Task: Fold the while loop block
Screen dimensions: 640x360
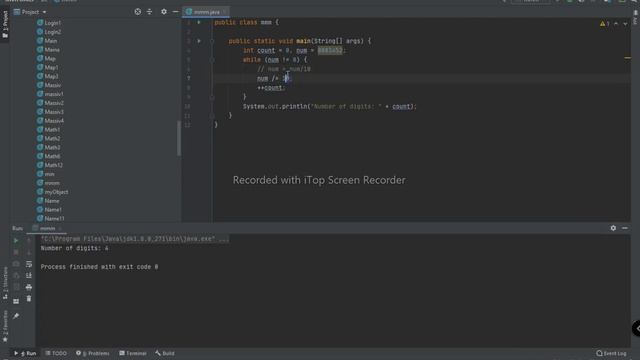Action: pyautogui.click(x=212, y=60)
